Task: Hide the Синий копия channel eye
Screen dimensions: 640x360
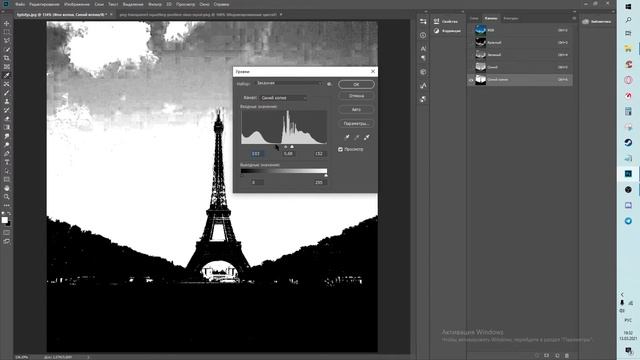Action: tap(471, 80)
